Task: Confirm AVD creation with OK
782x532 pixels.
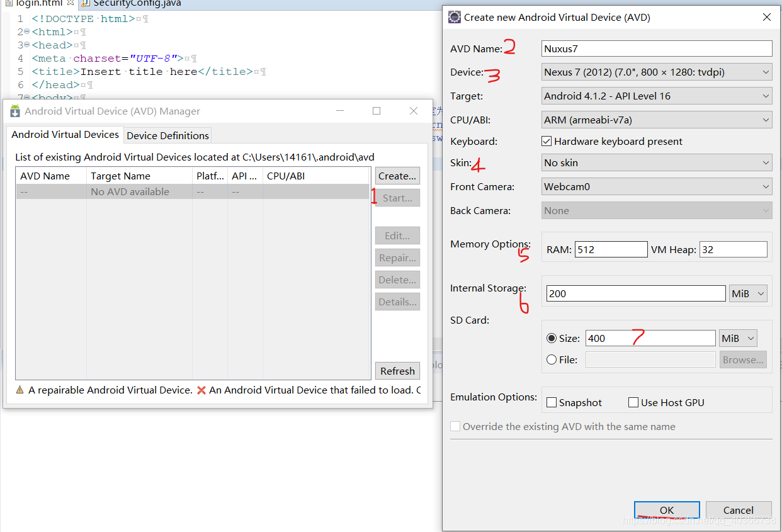Action: point(667,510)
